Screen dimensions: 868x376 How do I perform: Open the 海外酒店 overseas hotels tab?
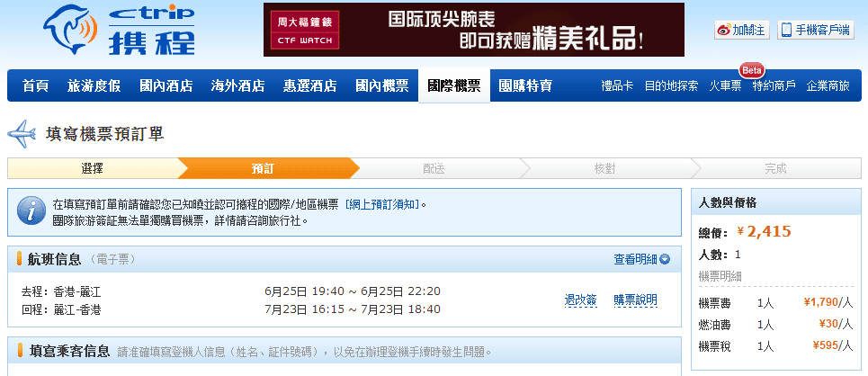[237, 86]
